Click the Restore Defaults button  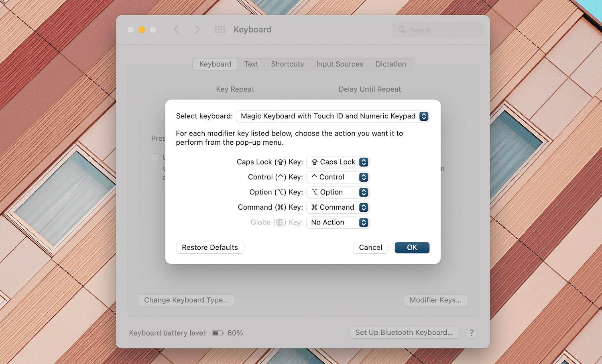coord(210,247)
